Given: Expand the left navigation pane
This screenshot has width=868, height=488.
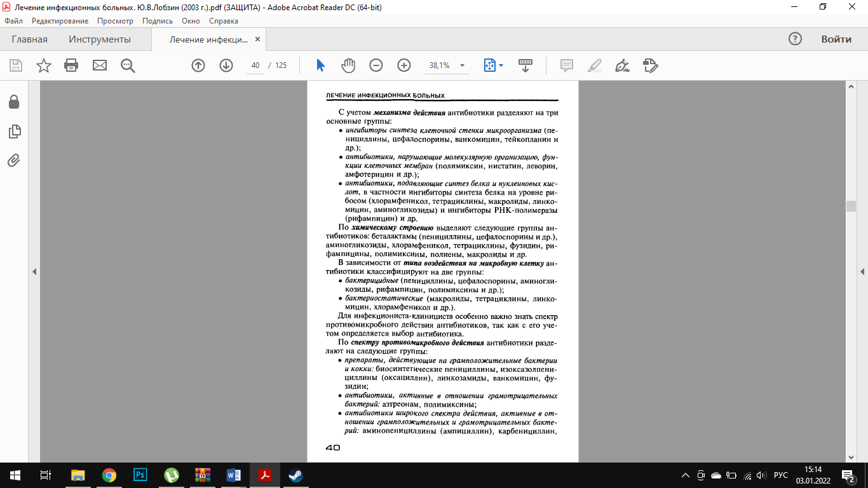Looking at the screenshot, I should (34, 271).
